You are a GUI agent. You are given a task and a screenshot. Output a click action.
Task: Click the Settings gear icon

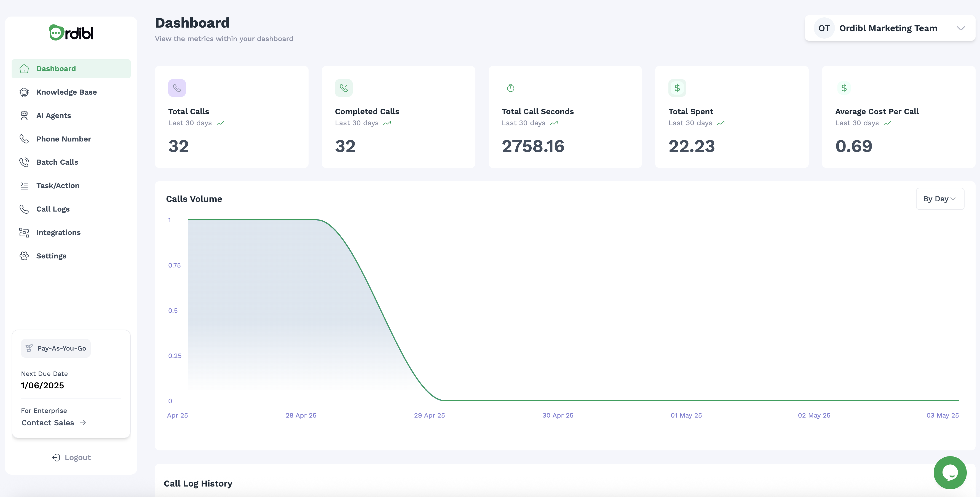[24, 256]
